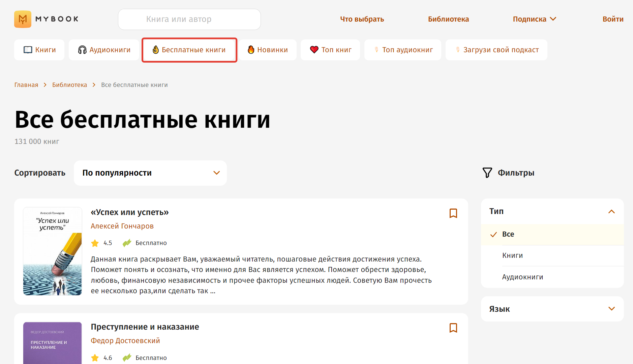
Task: Open the Преступление и наказание title link
Action: tap(145, 327)
